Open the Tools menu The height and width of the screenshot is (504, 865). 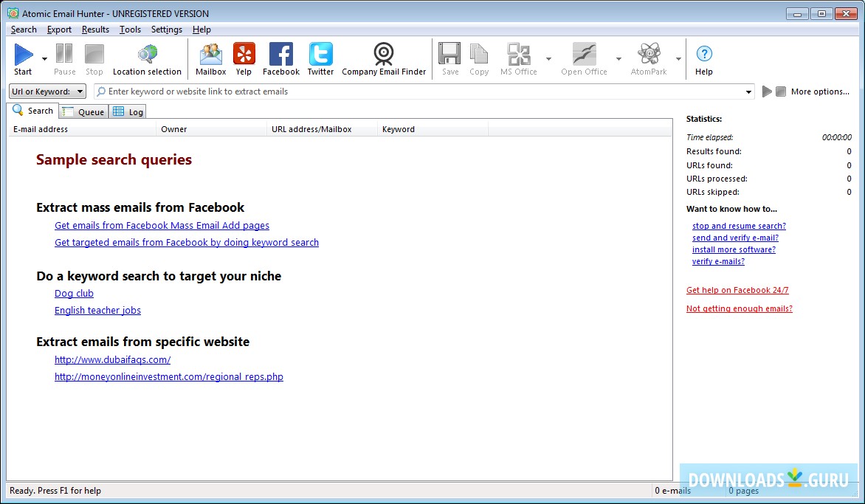[x=130, y=30]
